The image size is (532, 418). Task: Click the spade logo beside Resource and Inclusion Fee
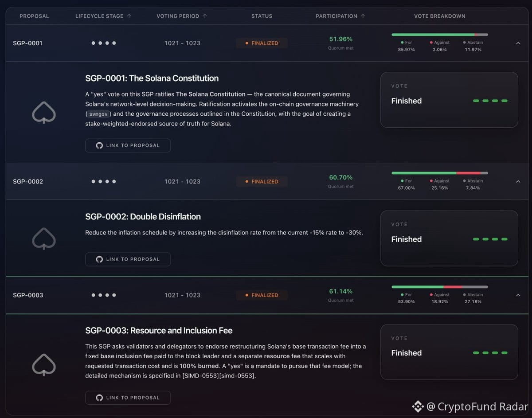pos(44,365)
